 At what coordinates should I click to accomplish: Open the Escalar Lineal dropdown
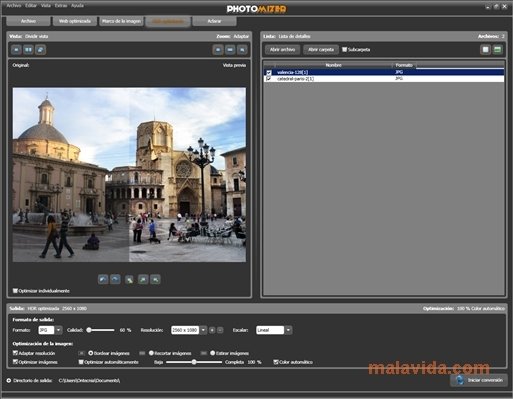(x=288, y=330)
